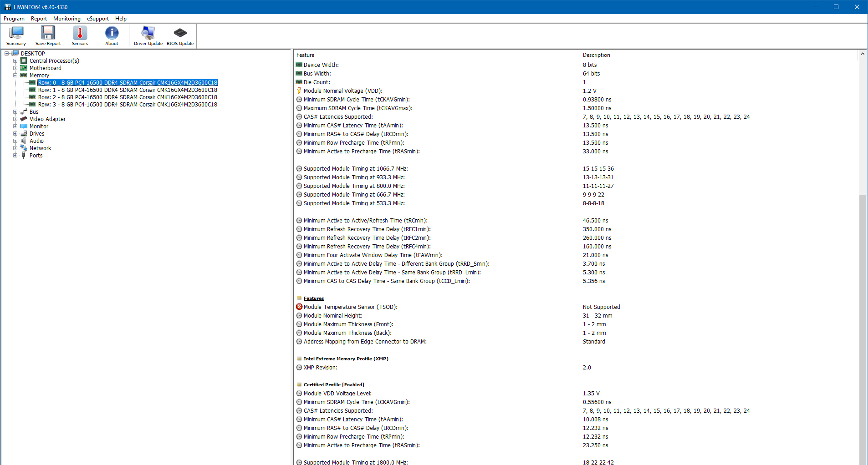
Task: Click the HWiNFO64 title bar app icon
Action: 7,7
